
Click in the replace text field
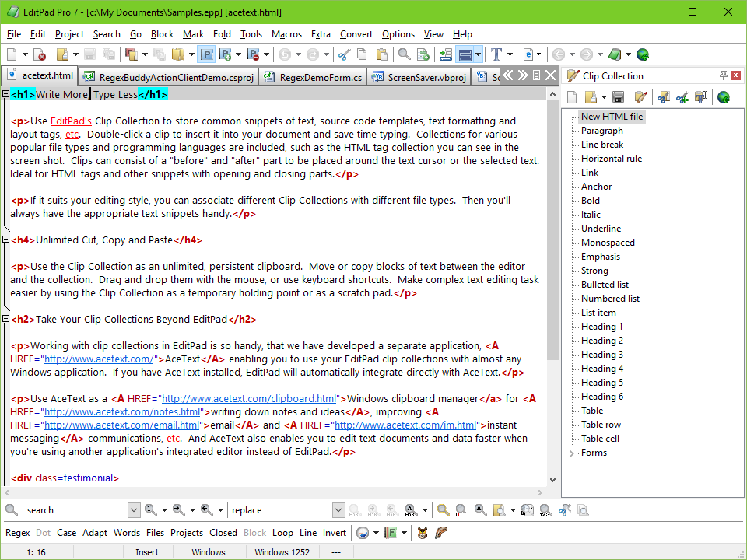pos(281,510)
